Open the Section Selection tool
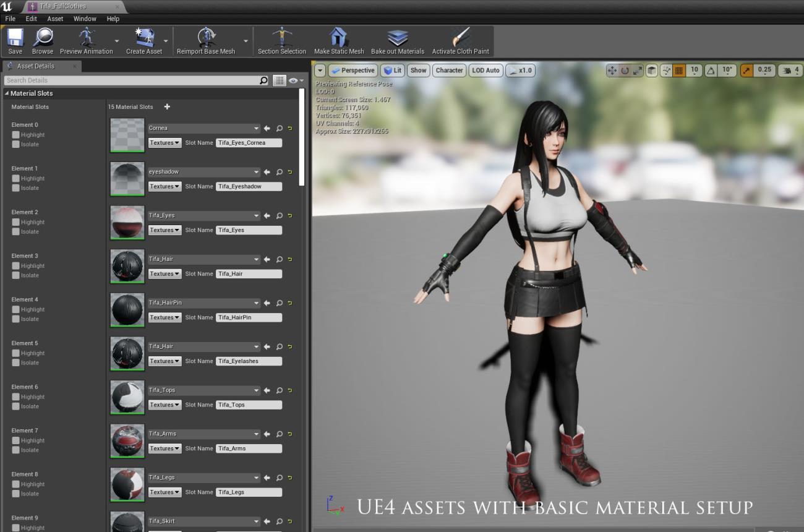 pos(282,41)
